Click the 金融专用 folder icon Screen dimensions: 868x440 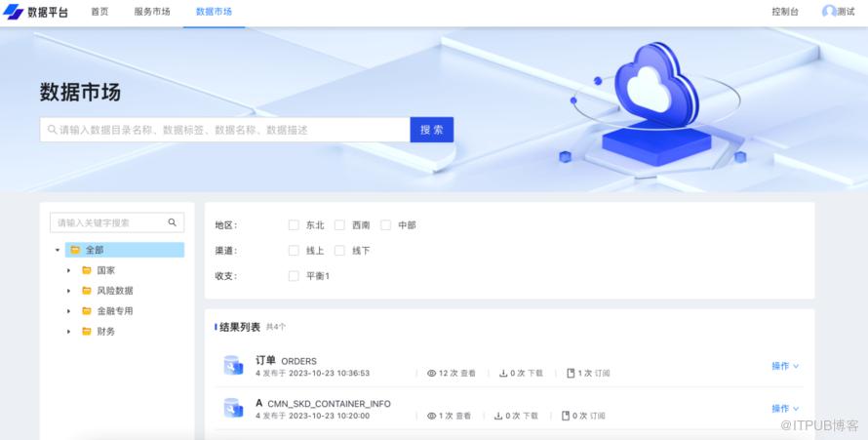point(87,311)
